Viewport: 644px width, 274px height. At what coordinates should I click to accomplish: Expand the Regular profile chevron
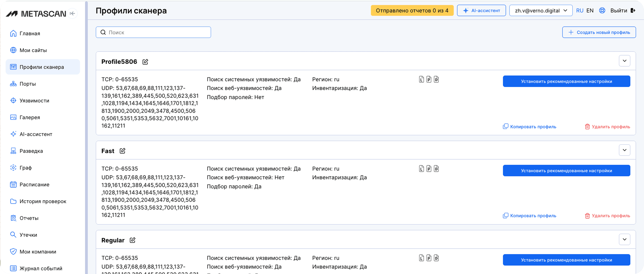624,239
